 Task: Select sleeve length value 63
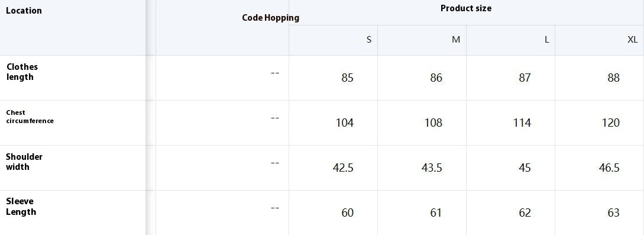point(614,213)
